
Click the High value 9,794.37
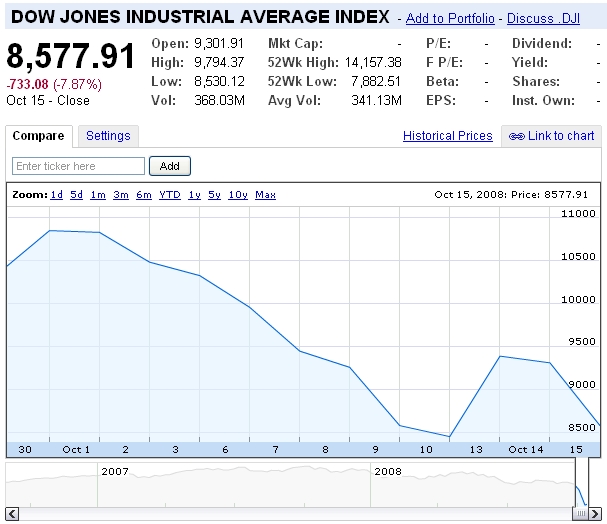pos(219,62)
